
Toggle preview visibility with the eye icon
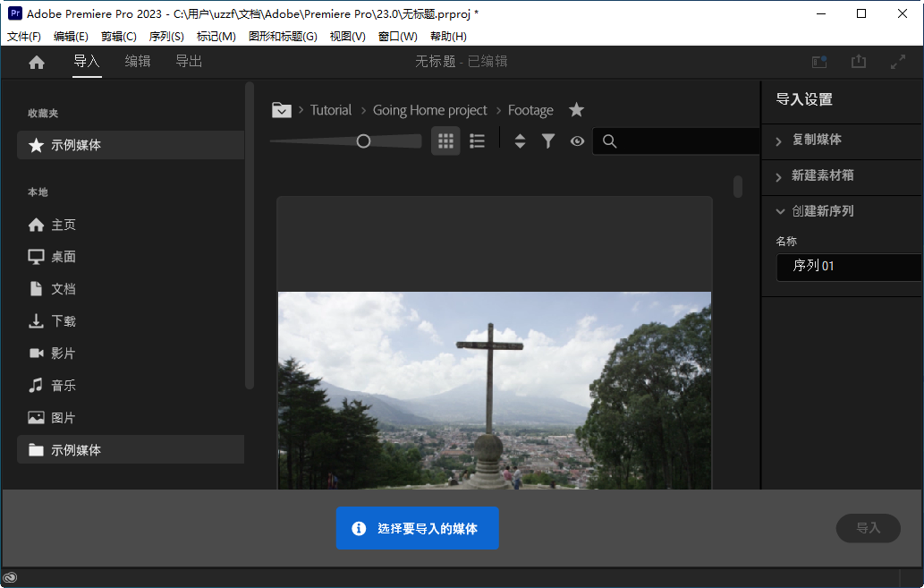[577, 141]
